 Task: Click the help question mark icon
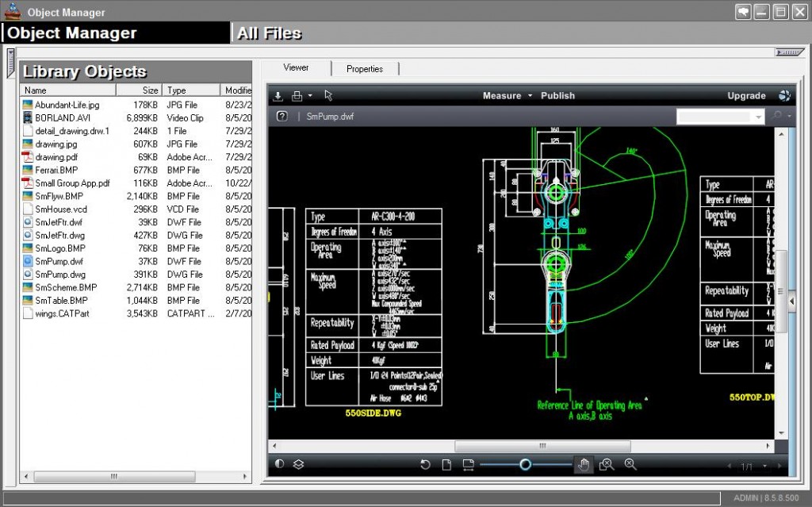tap(280, 115)
